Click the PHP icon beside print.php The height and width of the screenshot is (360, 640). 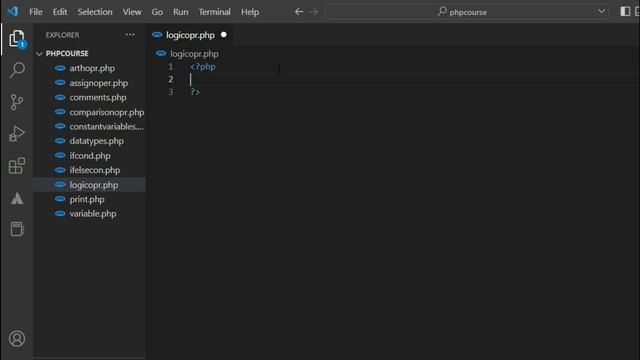[x=60, y=199]
